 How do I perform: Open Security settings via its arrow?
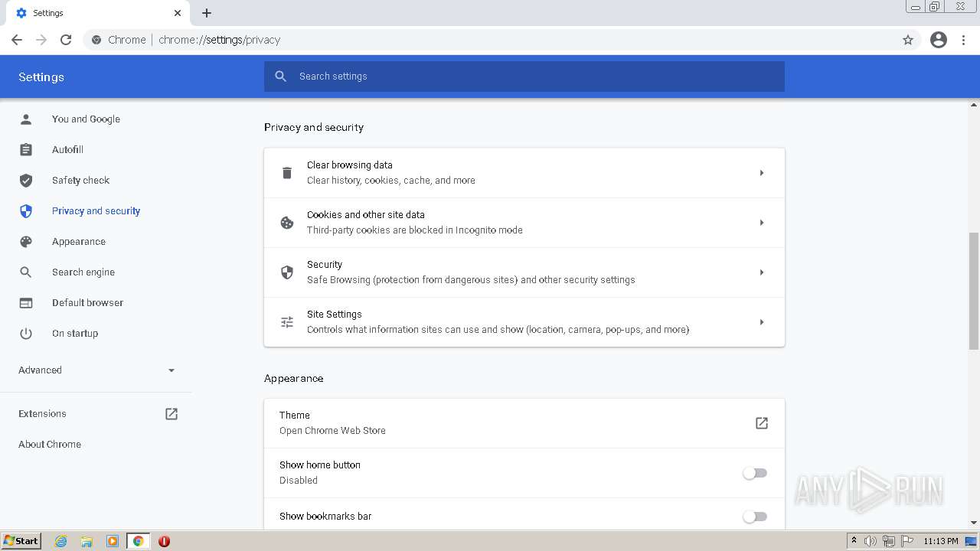coord(762,272)
